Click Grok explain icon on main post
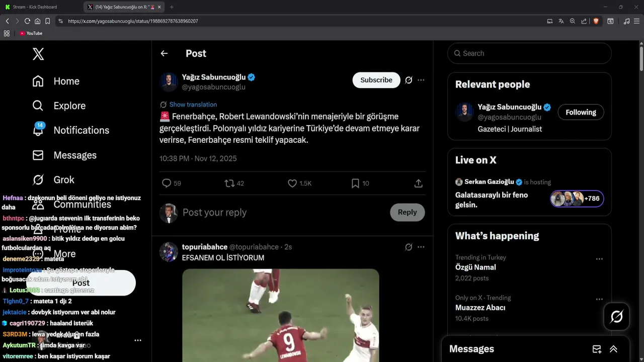This screenshot has width=644, height=362. (409, 80)
